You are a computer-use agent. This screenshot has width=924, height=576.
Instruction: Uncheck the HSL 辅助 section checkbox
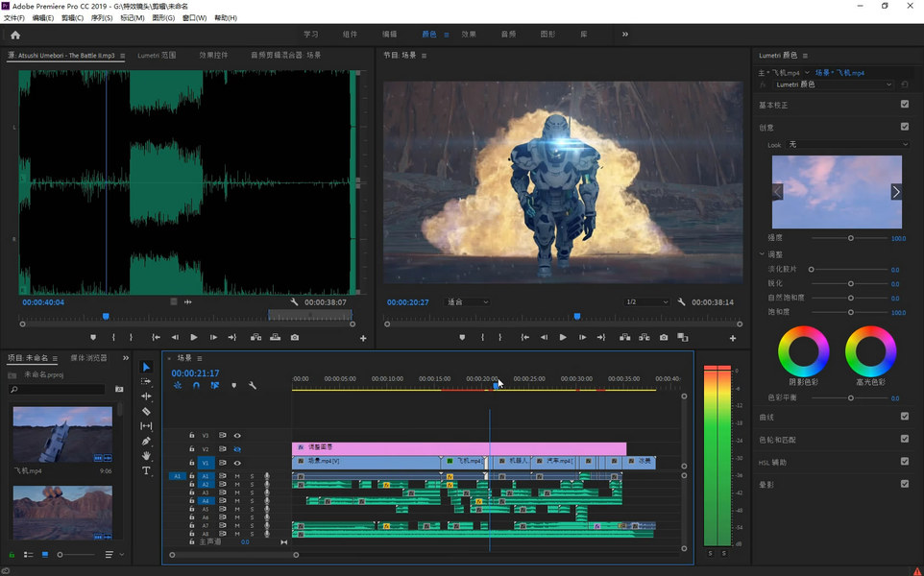point(905,461)
